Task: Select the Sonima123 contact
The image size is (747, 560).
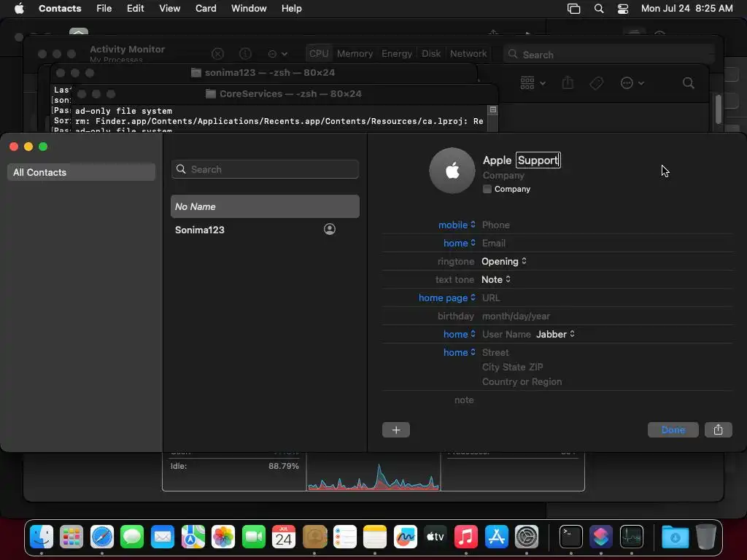Action: tap(265, 230)
